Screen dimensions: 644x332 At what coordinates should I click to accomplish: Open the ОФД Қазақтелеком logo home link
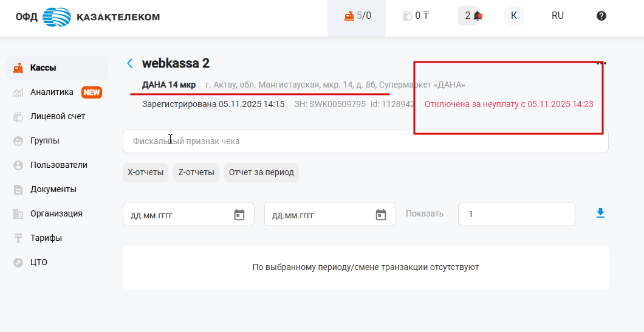point(87,17)
